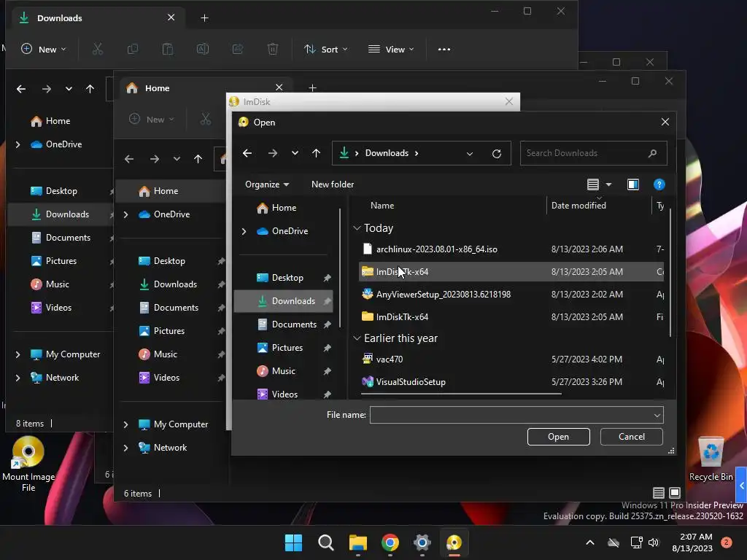Click the Open button
Screen dimensions: 747x560
pos(558,437)
